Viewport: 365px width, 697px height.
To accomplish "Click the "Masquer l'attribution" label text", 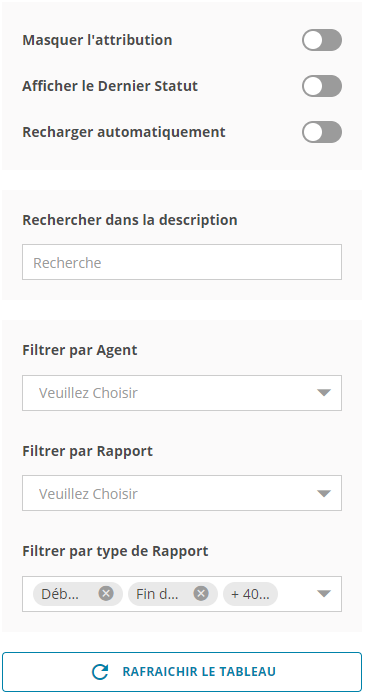I will tap(97, 40).
